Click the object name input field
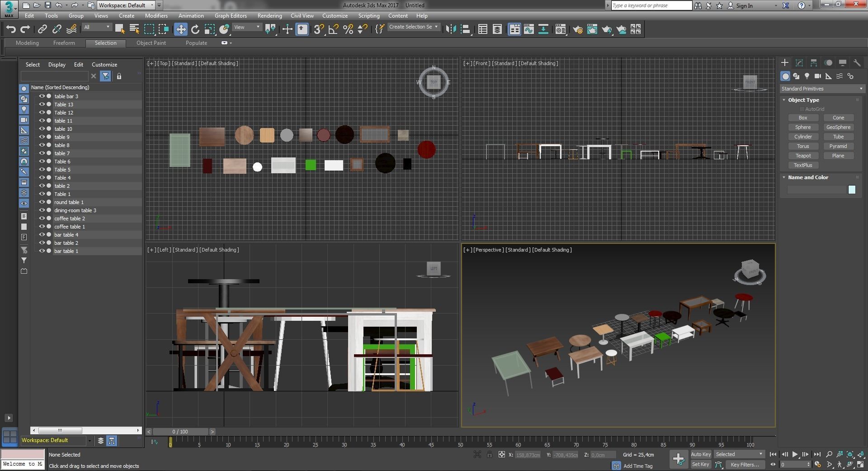 point(816,190)
